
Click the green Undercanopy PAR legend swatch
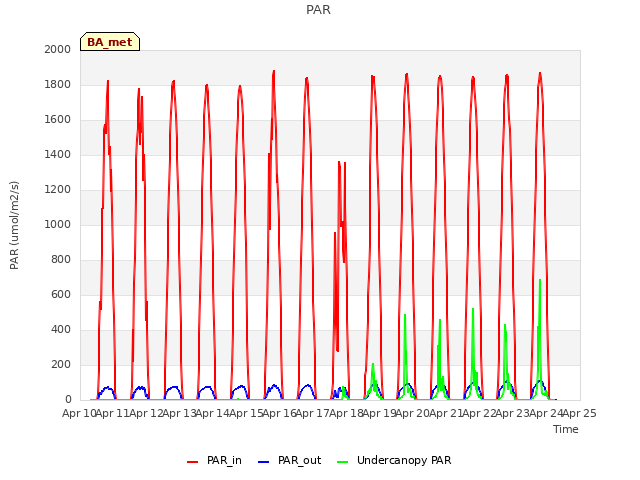click(x=343, y=462)
